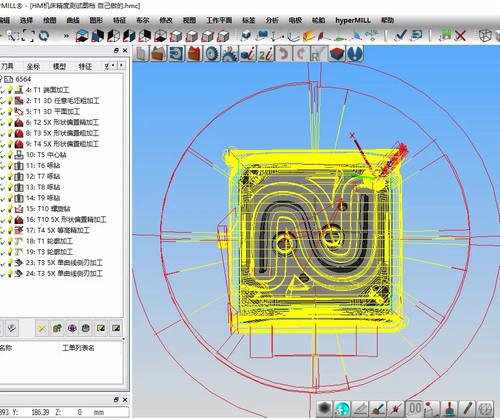Viewport: 500px width, 420px height.
Task: Select job 15: T10 in the list
Action: tap(48, 209)
